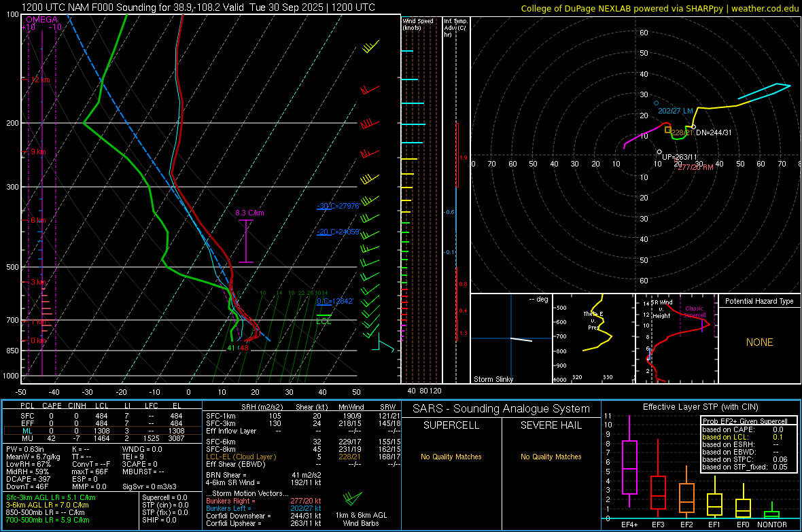Click the DownT = 46F value
This screenshot has width=802, height=532.
click(x=27, y=486)
